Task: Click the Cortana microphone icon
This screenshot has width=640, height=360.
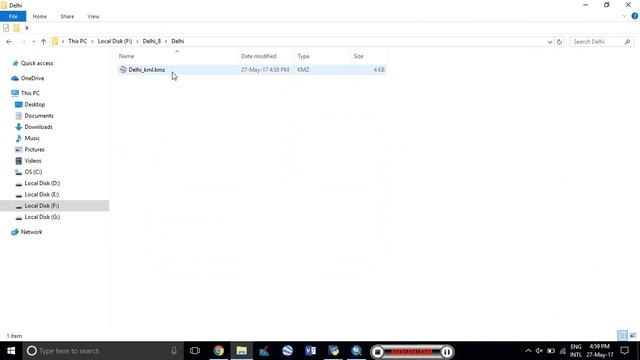Action: pos(174,351)
